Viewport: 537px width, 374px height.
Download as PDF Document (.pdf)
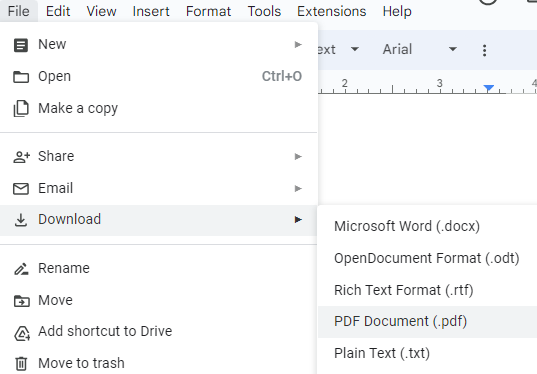click(427, 321)
